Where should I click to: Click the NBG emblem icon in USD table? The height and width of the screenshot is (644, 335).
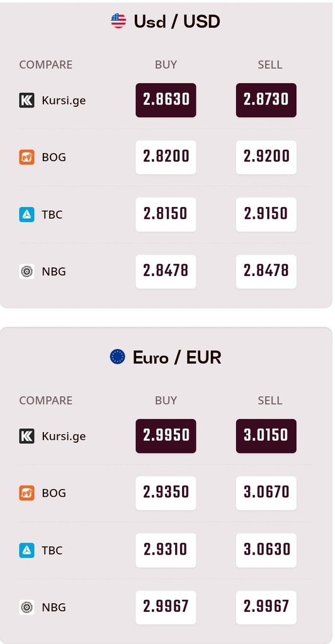point(26,272)
